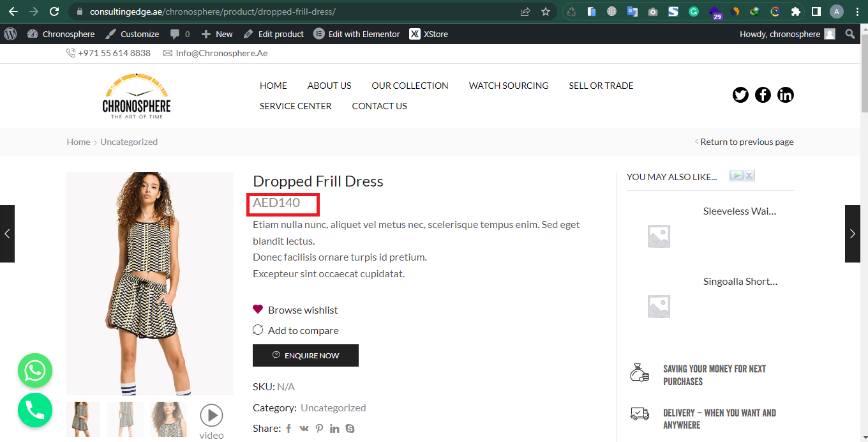The width and height of the screenshot is (868, 442).
Task: Open the Singoalla Short... related product
Action: click(x=740, y=281)
